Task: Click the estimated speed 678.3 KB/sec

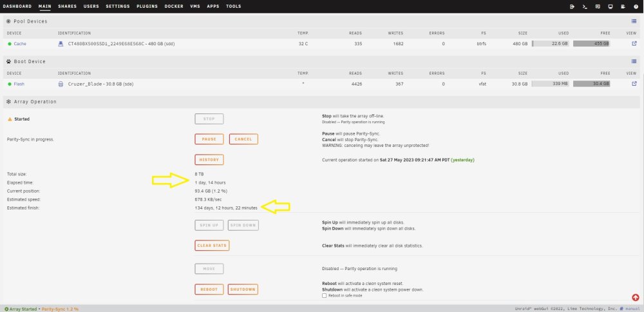Action: click(x=208, y=199)
